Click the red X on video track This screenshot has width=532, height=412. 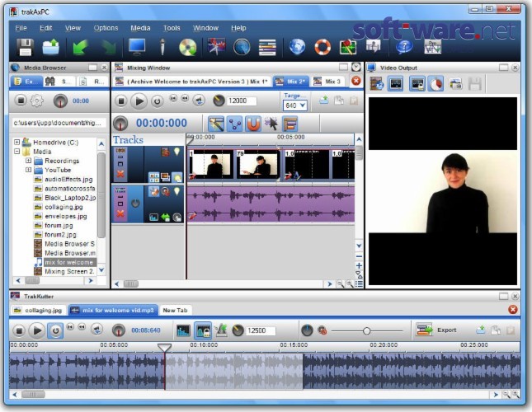(x=120, y=174)
